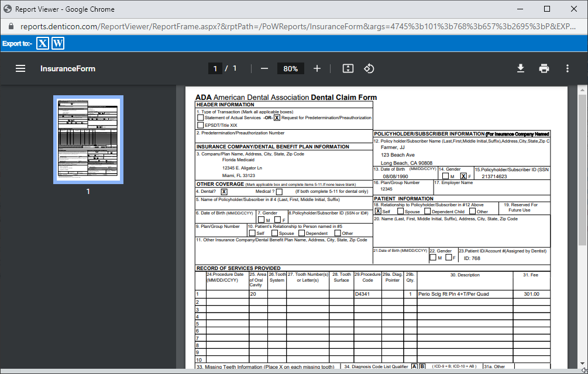Viewport: 588px width, 374px height.
Task: Check the EPSDT/Title XIX checkbox
Action: coord(200,124)
